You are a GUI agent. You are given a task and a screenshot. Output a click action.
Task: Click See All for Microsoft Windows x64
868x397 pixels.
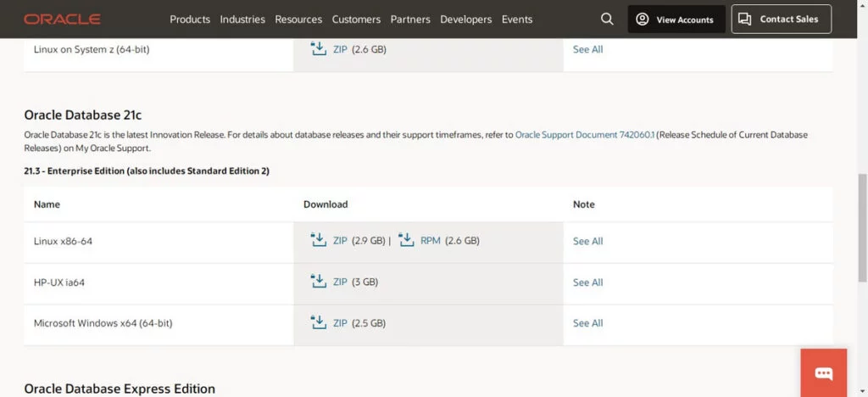(x=588, y=323)
